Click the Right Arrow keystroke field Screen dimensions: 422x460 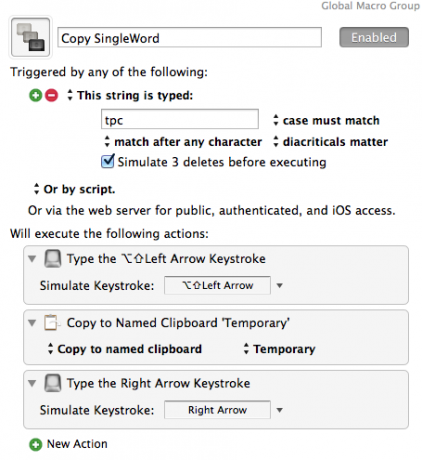coord(217,410)
